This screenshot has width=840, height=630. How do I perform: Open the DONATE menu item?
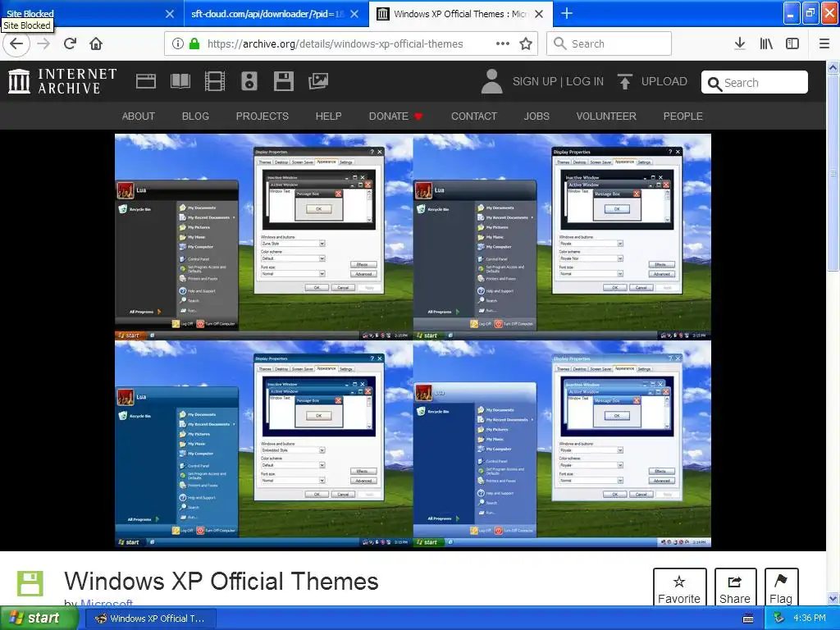(x=396, y=116)
